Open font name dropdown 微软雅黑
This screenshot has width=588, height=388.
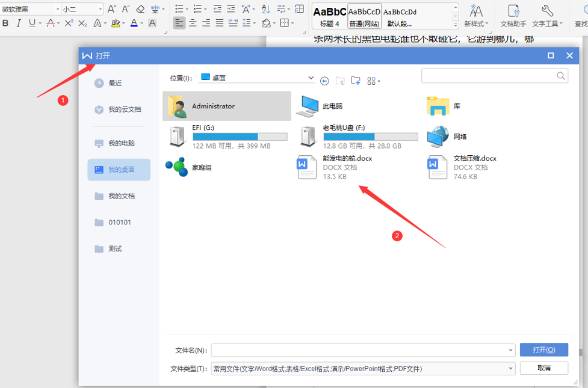[58, 9]
